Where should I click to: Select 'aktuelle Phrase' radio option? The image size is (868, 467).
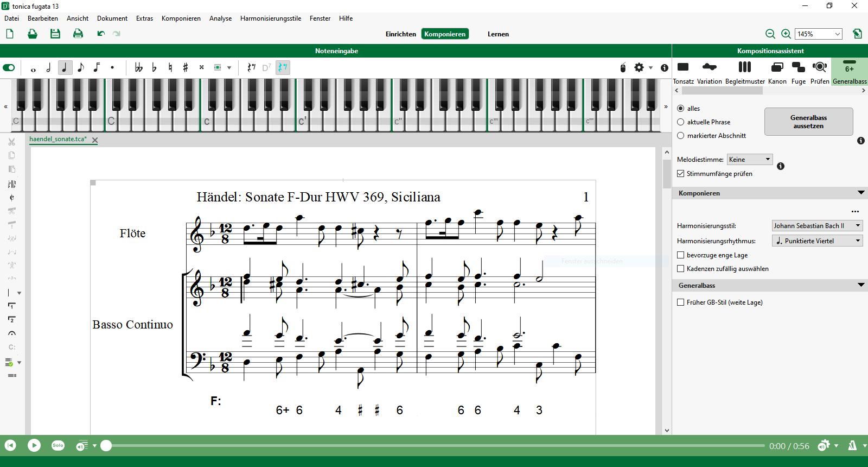(680, 122)
